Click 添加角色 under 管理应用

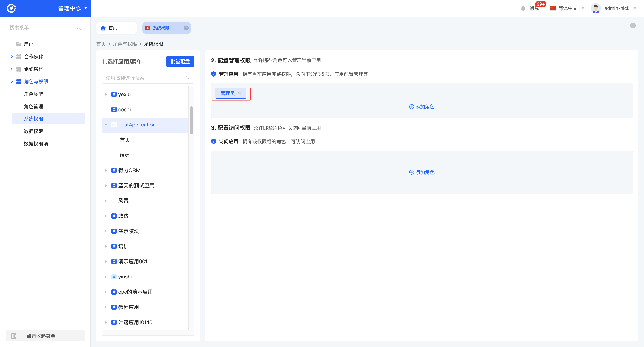click(422, 107)
